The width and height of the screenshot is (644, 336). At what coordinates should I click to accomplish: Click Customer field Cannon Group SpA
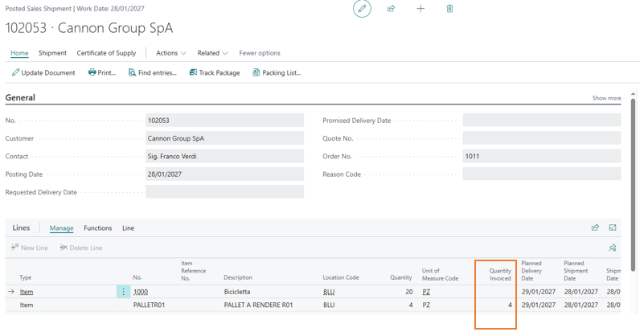click(224, 138)
